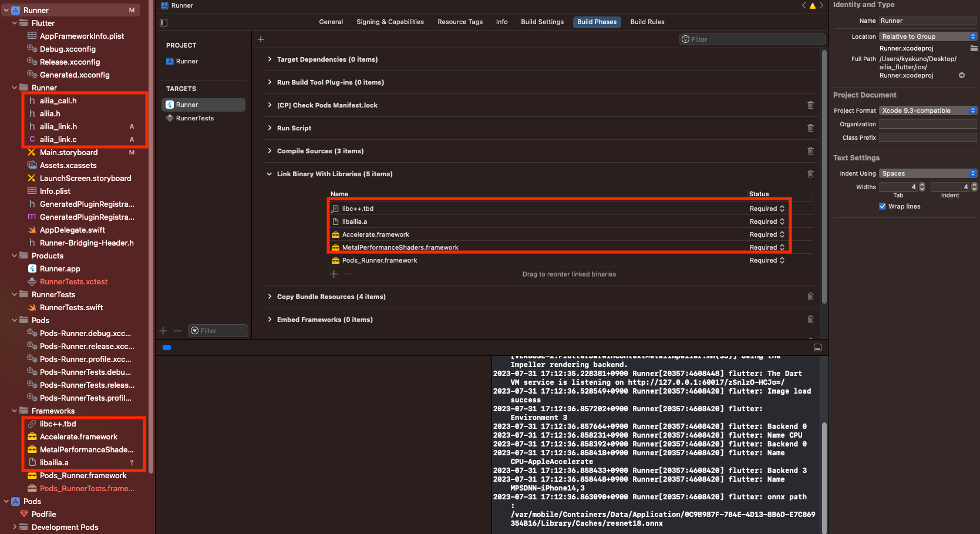The image size is (980, 534).
Task: Add new build phase with plus icon
Action: [261, 39]
